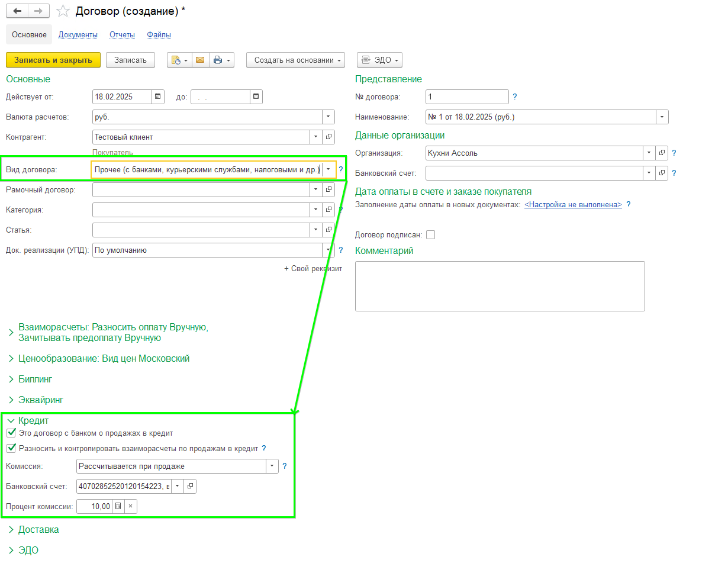
Task: Click into the 'Комментарий' text area
Action: pos(500,286)
